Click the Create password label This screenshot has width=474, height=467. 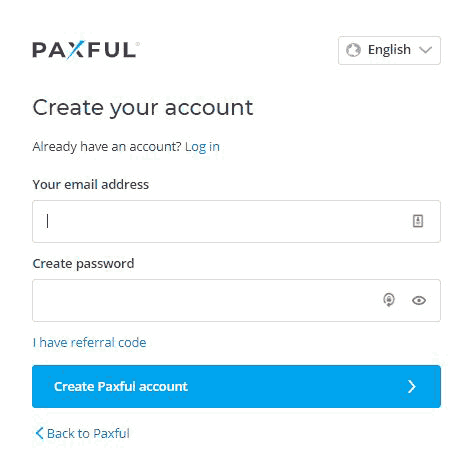[83, 263]
